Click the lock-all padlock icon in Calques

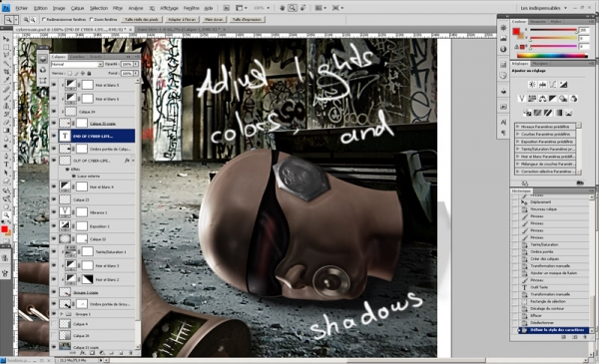(x=89, y=73)
